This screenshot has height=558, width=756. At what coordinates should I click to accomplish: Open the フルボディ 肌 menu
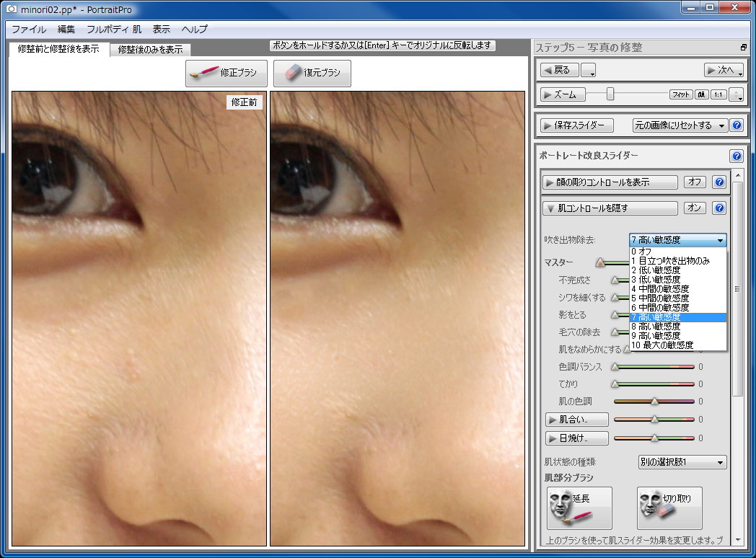114,30
